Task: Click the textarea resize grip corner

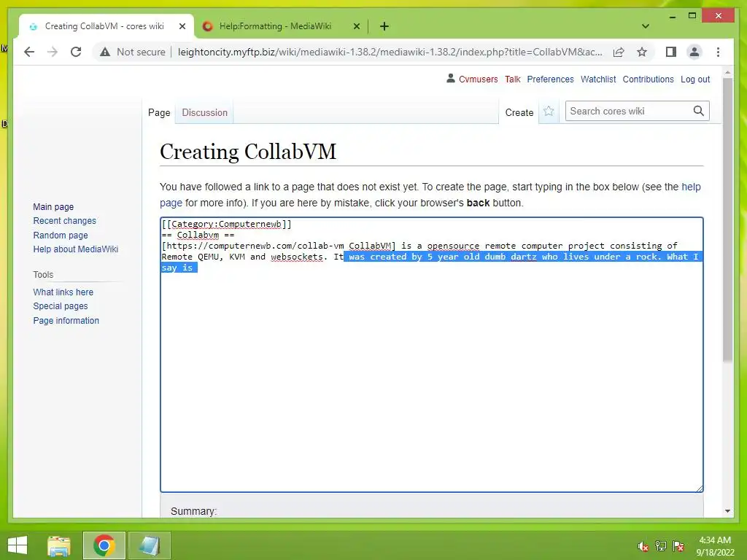Action: [699, 488]
